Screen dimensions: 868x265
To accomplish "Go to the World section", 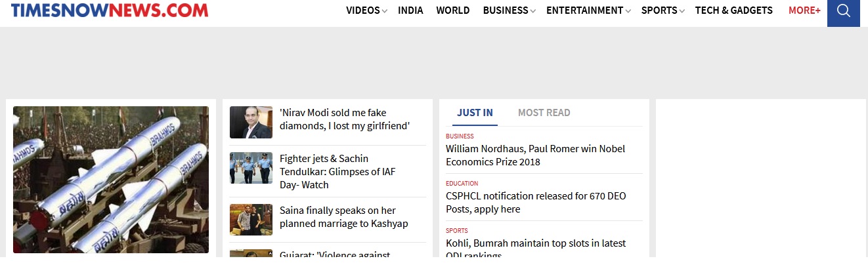I will 453,10.
